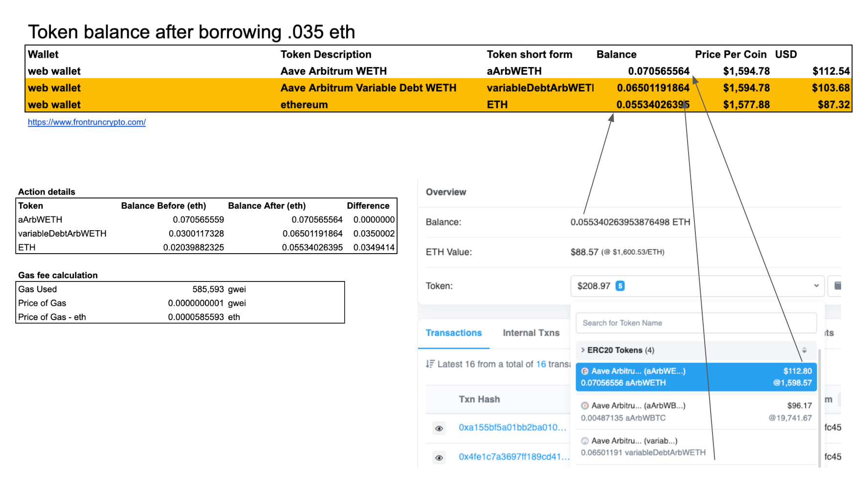Select the Price of Gas - eth value 0.0000585593
This screenshot has height=478, width=868.
point(196,317)
